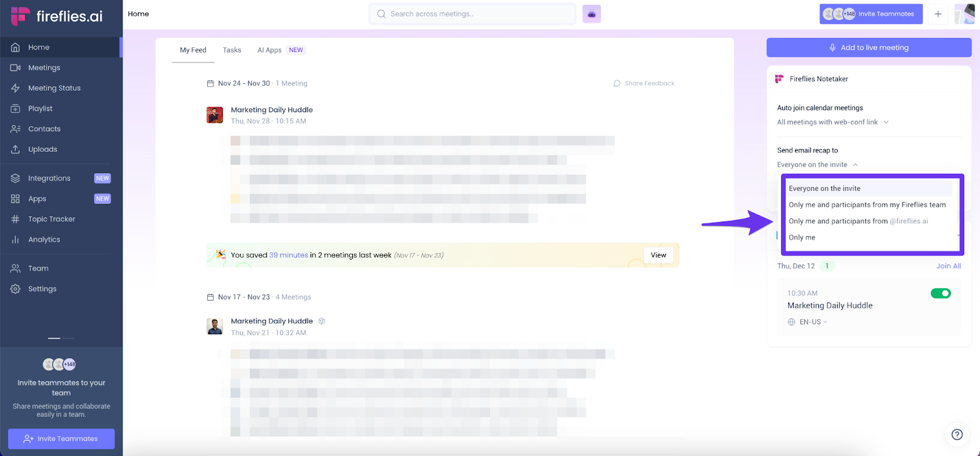Open the Home sidebar item

[61, 47]
